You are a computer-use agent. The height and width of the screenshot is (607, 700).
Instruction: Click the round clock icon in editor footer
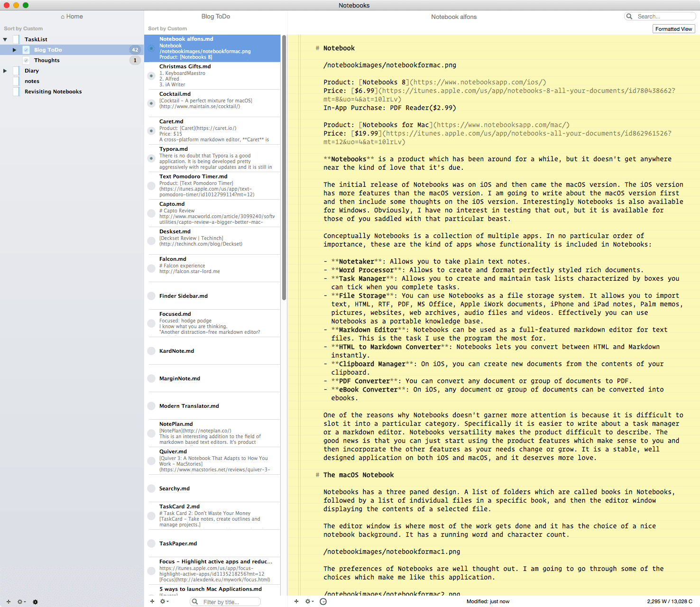coord(323,601)
